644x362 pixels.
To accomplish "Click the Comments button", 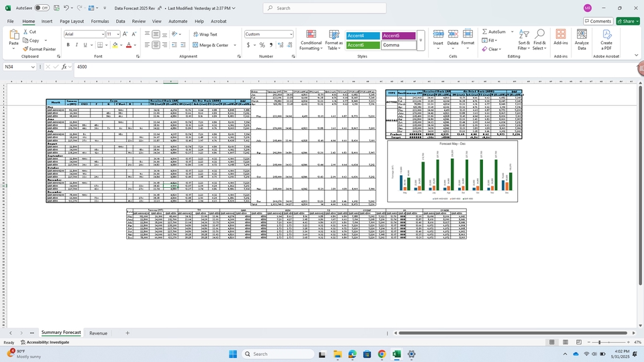I will tap(598, 21).
